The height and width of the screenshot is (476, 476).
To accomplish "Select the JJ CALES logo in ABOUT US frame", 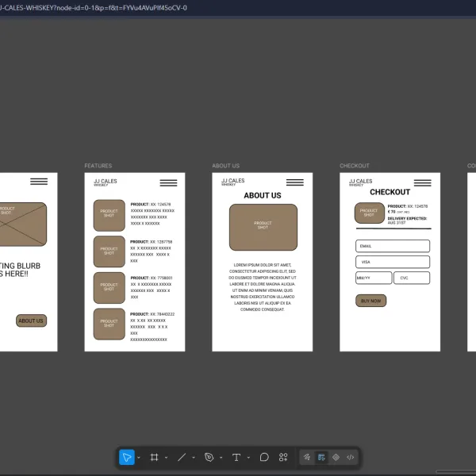I will tap(232, 182).
